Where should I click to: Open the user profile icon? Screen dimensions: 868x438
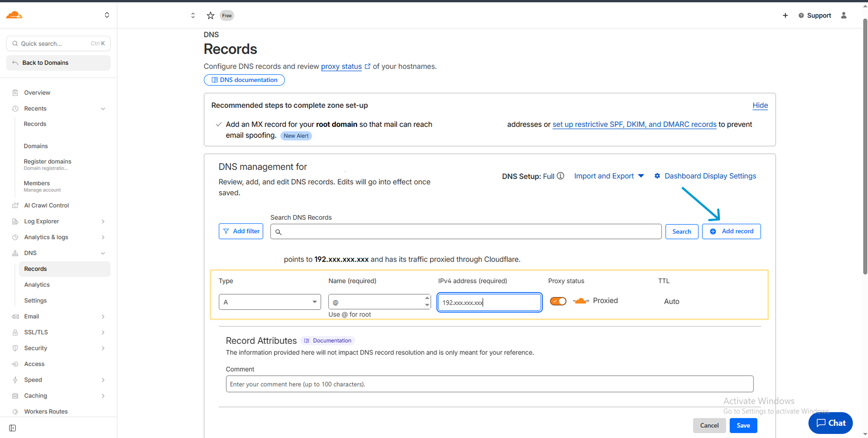[x=844, y=15]
